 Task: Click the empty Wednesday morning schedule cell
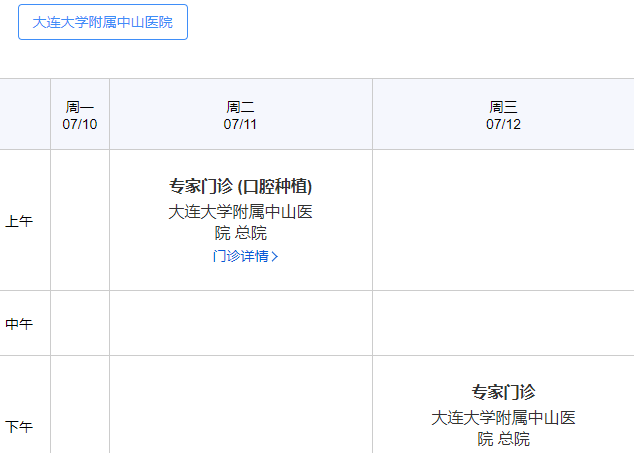tap(503, 221)
